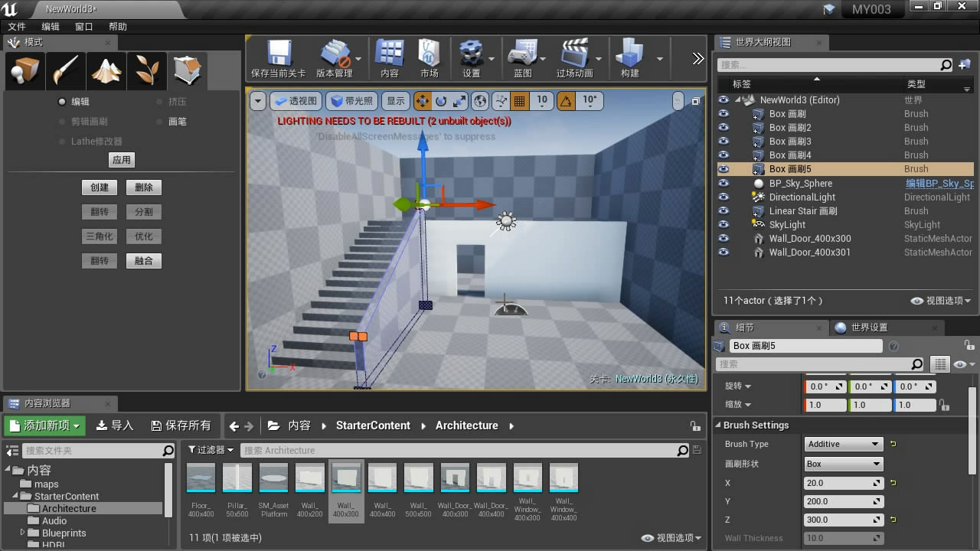The height and width of the screenshot is (551, 980).
Task: Open the 画刷形状 Box dropdown
Action: pyautogui.click(x=844, y=464)
